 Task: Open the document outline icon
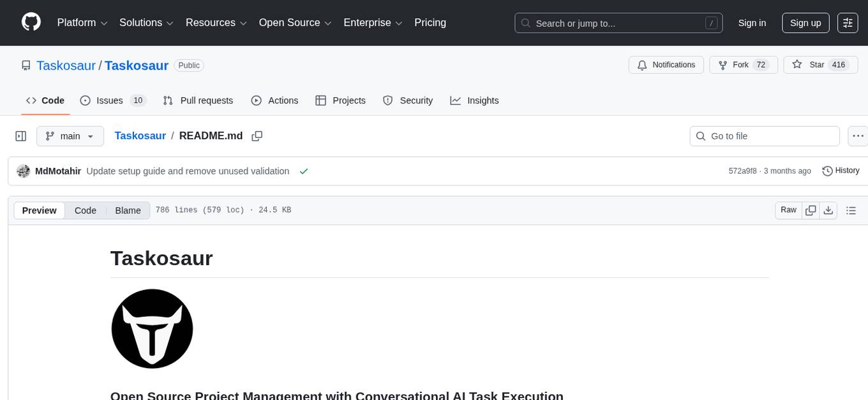(x=850, y=210)
